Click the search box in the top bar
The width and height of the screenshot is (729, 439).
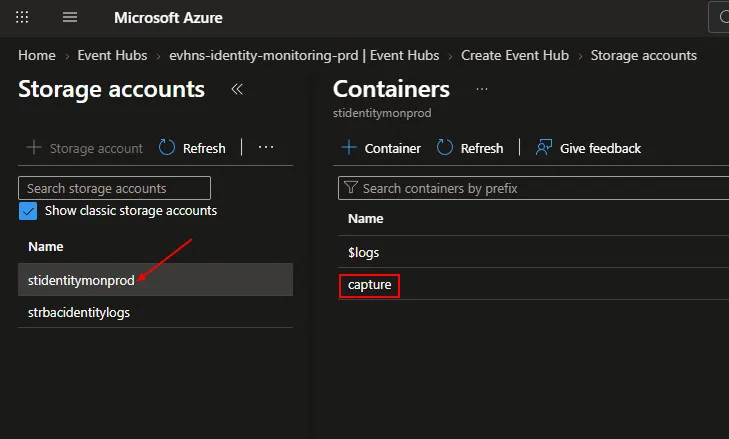click(x=718, y=17)
